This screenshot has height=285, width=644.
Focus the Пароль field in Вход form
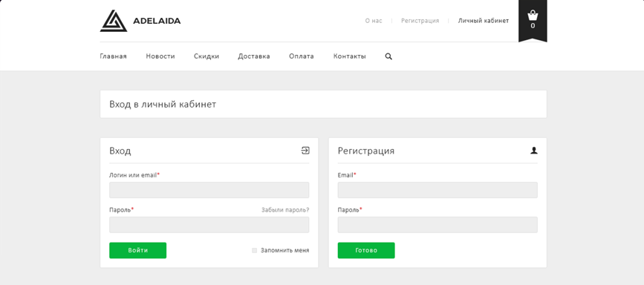209,225
